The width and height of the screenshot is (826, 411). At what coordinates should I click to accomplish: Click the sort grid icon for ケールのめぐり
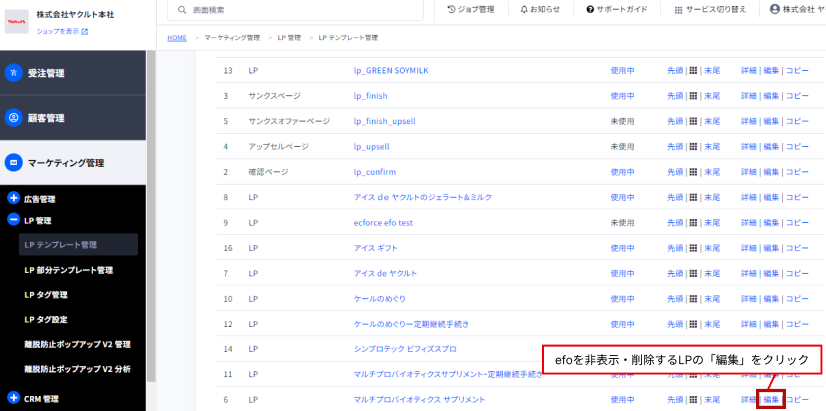point(694,299)
